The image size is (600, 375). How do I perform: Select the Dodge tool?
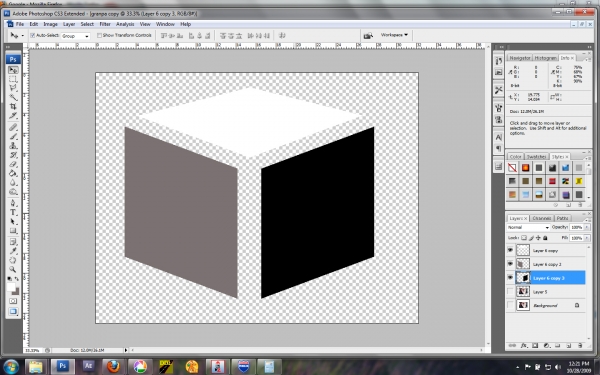point(13,191)
